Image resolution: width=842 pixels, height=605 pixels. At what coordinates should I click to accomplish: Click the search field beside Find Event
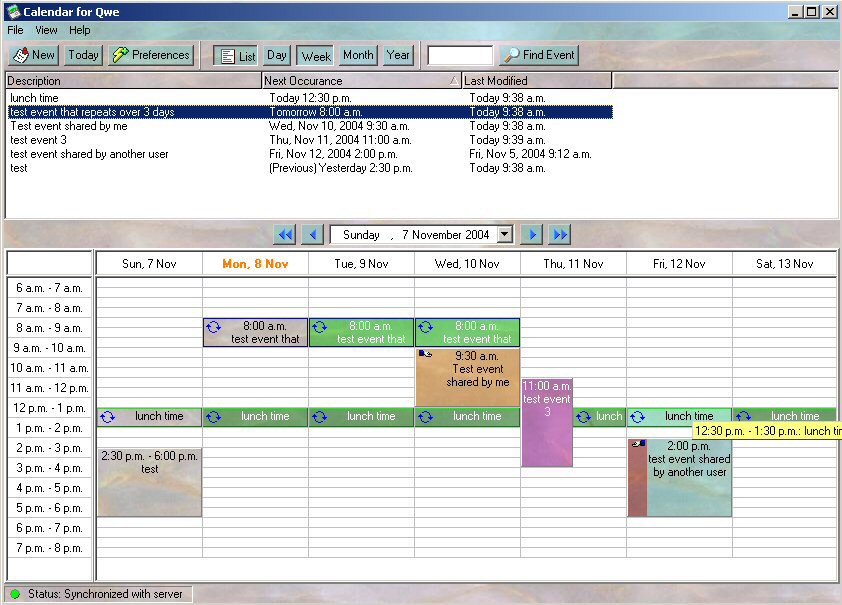pos(460,56)
